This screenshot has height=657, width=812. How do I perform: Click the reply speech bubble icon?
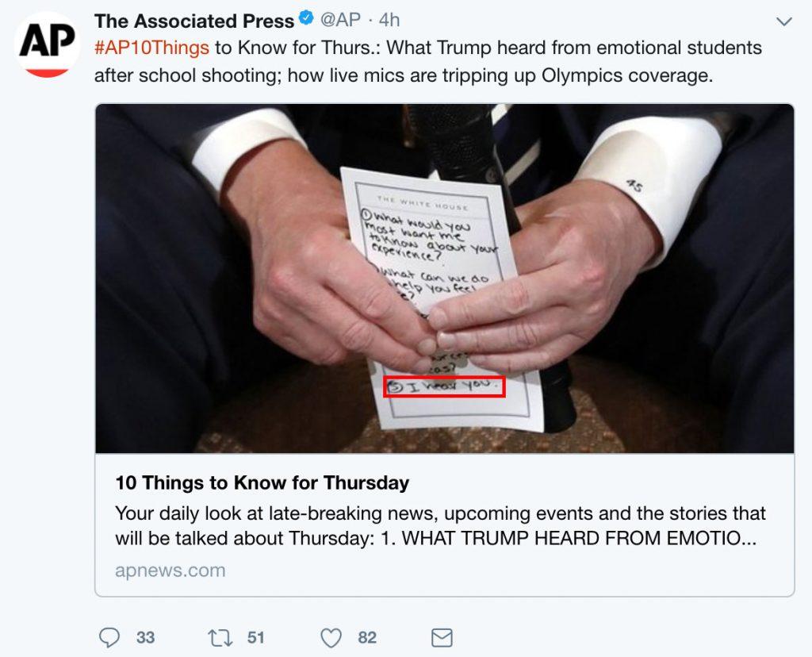pos(109,637)
